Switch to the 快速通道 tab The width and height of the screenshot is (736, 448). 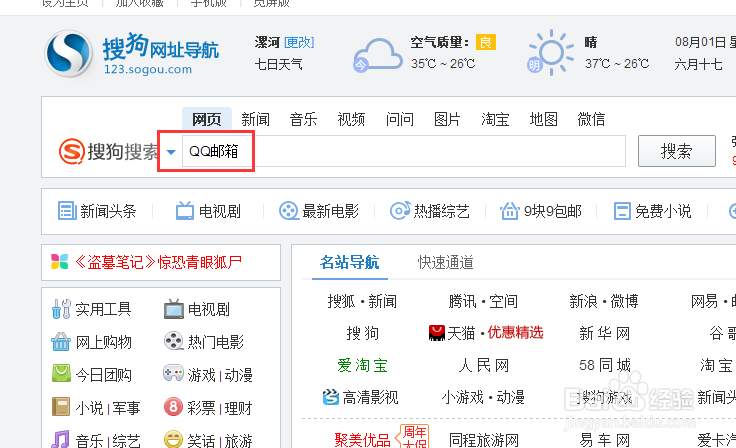point(445,262)
